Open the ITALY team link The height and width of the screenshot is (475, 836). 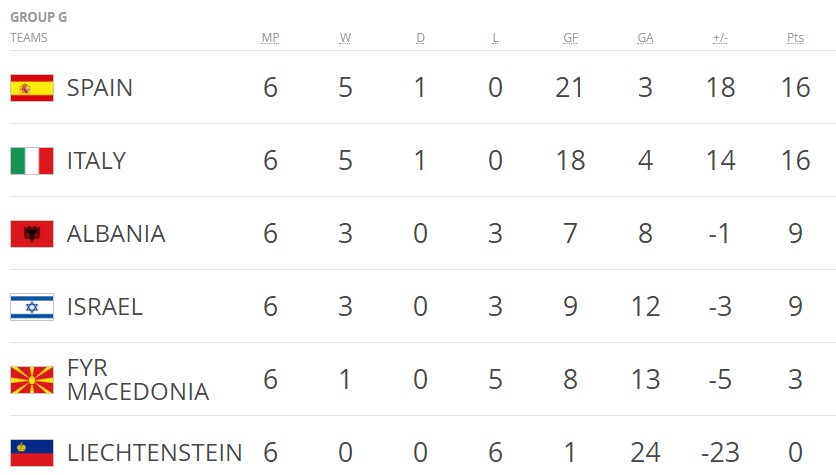(x=97, y=160)
